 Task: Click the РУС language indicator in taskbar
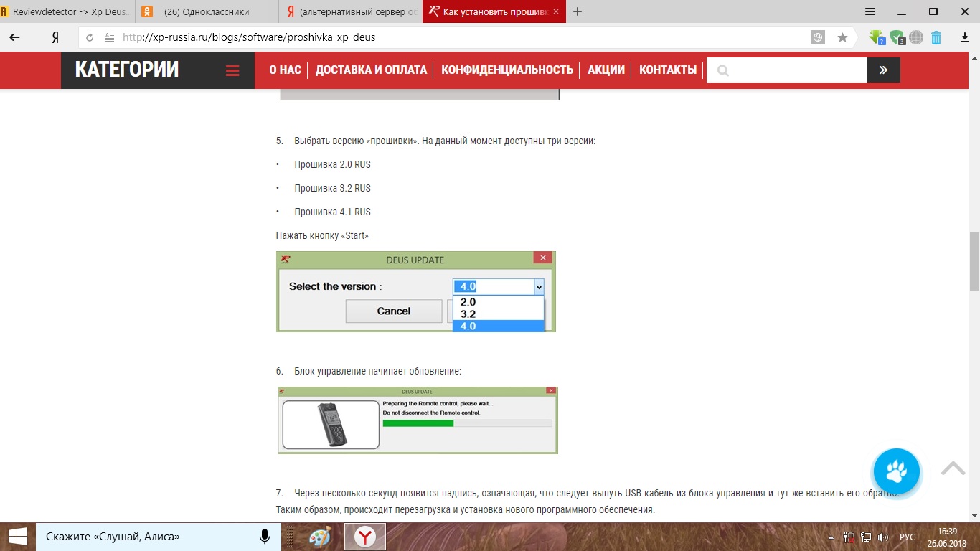point(908,537)
